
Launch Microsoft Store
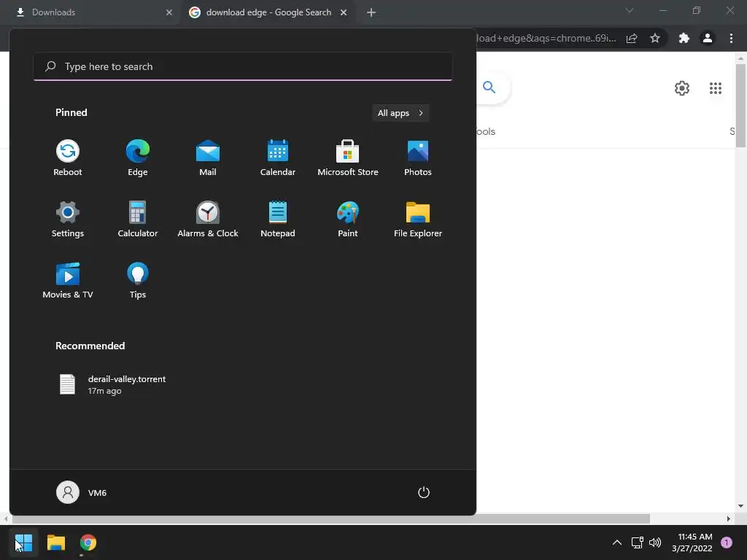pyautogui.click(x=348, y=158)
